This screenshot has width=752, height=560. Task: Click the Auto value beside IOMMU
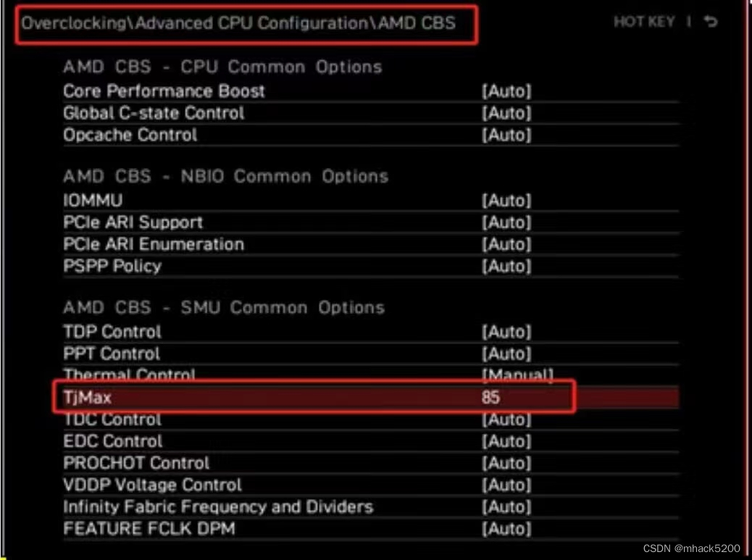pos(507,201)
